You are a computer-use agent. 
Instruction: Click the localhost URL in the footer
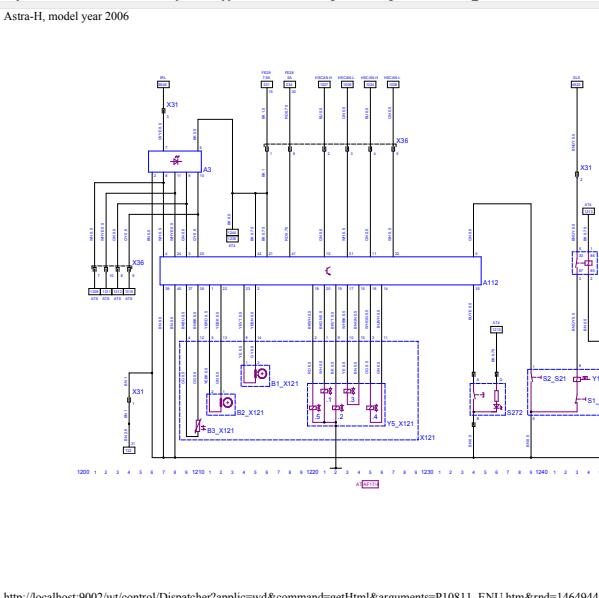[x=301, y=595]
